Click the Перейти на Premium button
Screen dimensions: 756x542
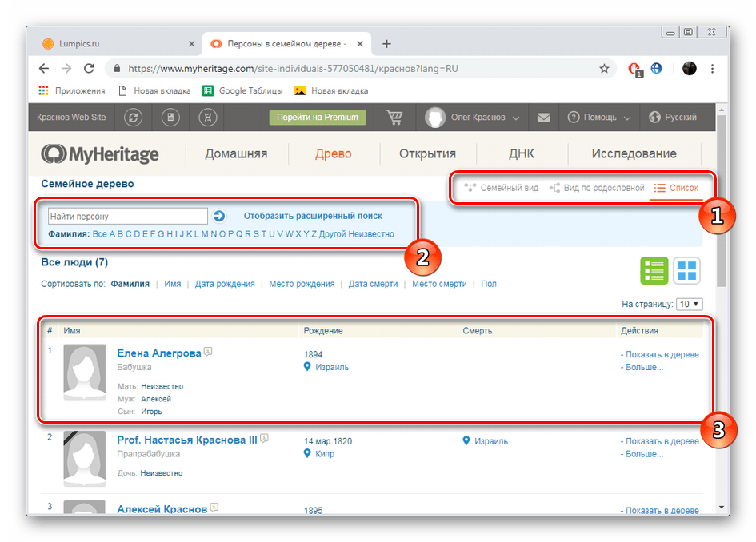pos(318,117)
